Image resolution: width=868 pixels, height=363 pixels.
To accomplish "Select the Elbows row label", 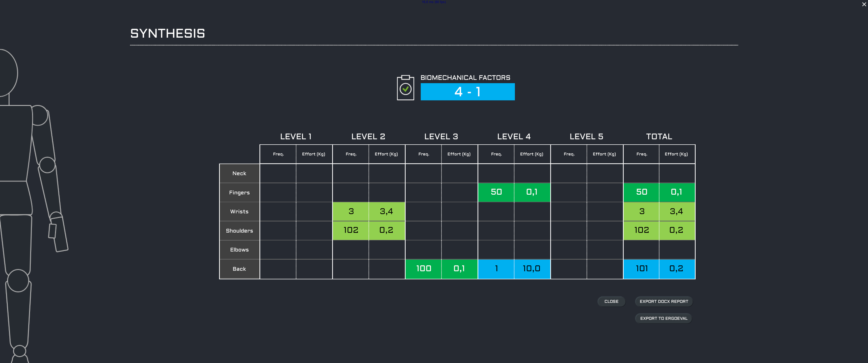I will (239, 250).
